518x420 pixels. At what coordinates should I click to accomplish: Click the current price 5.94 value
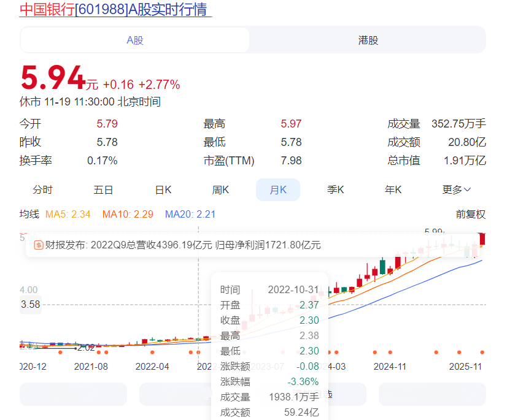53,78
